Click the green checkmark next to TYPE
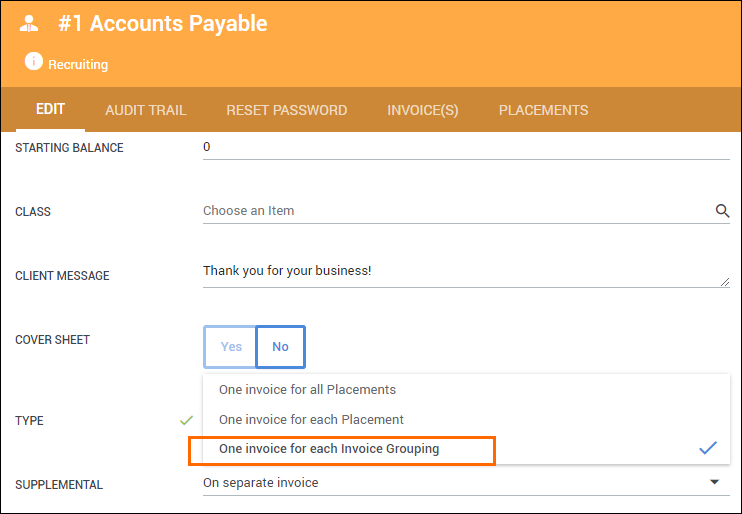Image resolution: width=742 pixels, height=514 pixels. pyautogui.click(x=186, y=420)
